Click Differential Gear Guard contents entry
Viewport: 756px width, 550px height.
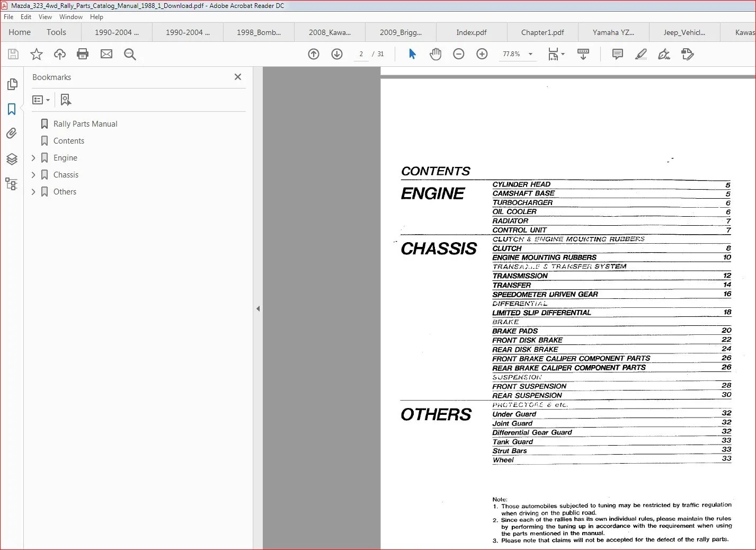532,432
